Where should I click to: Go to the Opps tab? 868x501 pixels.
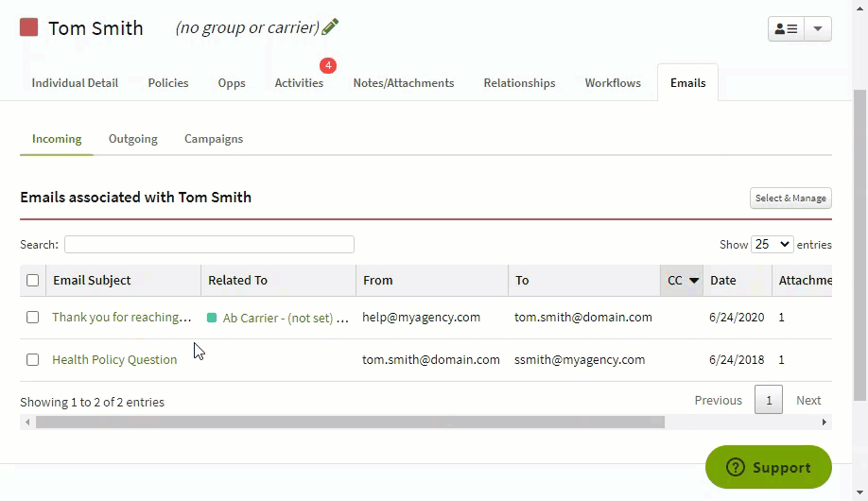(x=232, y=83)
